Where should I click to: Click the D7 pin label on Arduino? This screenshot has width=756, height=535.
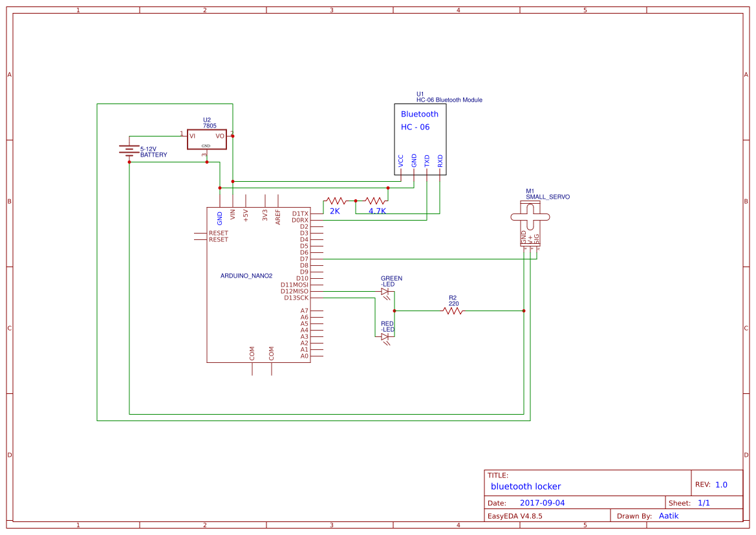point(304,259)
